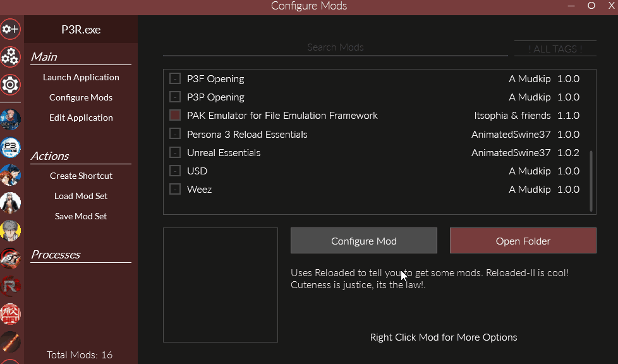Click the Open Folder button
The image size is (618, 364).
click(x=523, y=241)
